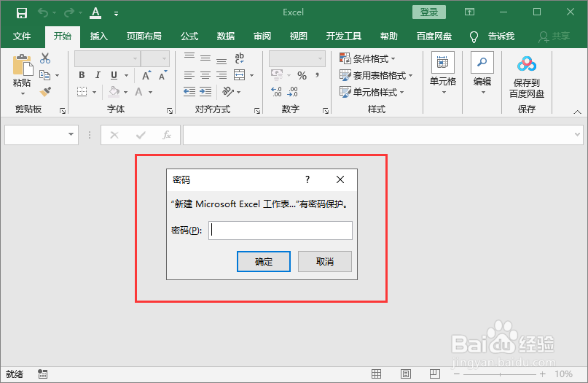Switch to the 插入 tab
Viewport: 588px width, 383px height.
pyautogui.click(x=99, y=36)
